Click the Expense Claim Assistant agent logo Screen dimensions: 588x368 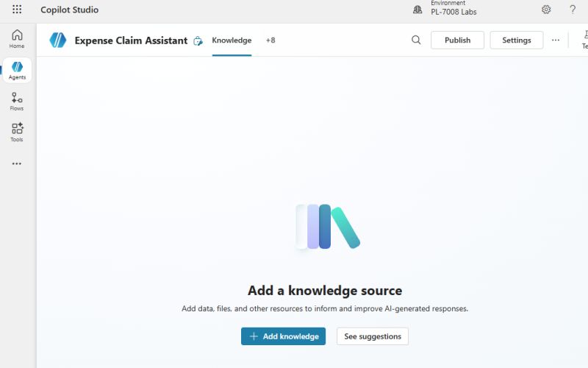[58, 40]
